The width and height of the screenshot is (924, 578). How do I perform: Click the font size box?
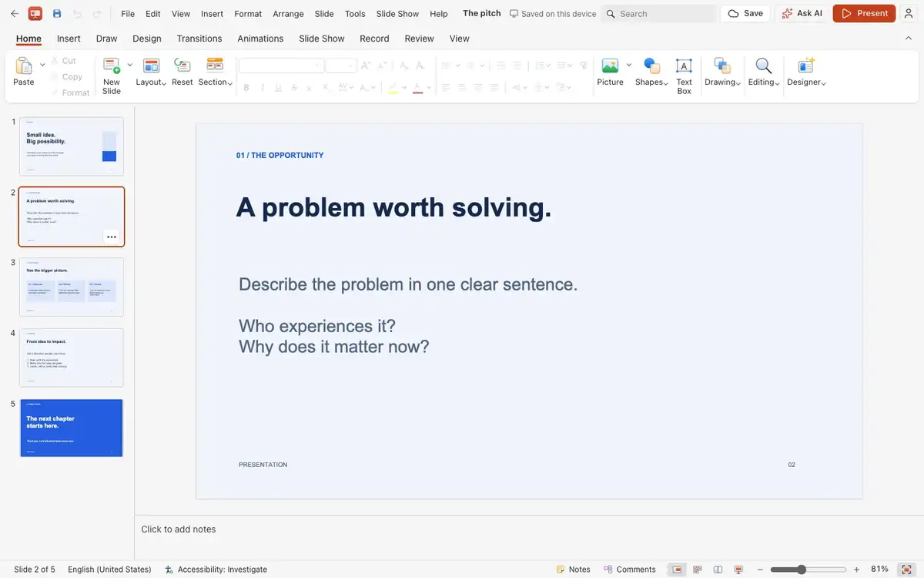pos(340,66)
